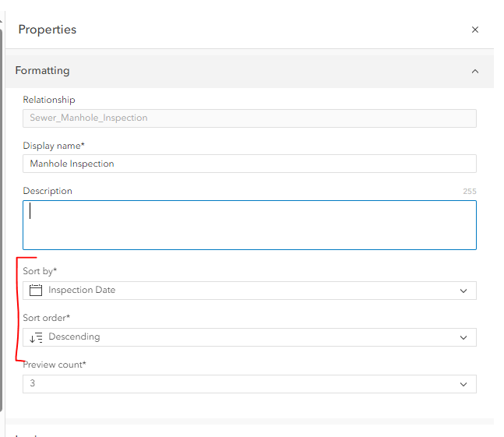Click the Preview count value 3
The width and height of the screenshot is (504, 437).
[x=33, y=384]
